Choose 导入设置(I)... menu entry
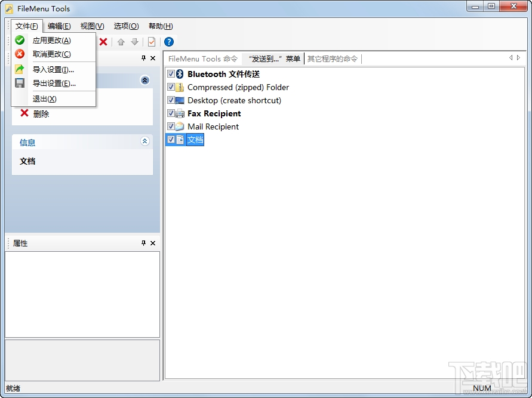This screenshot has height=398, width=532. [54, 69]
